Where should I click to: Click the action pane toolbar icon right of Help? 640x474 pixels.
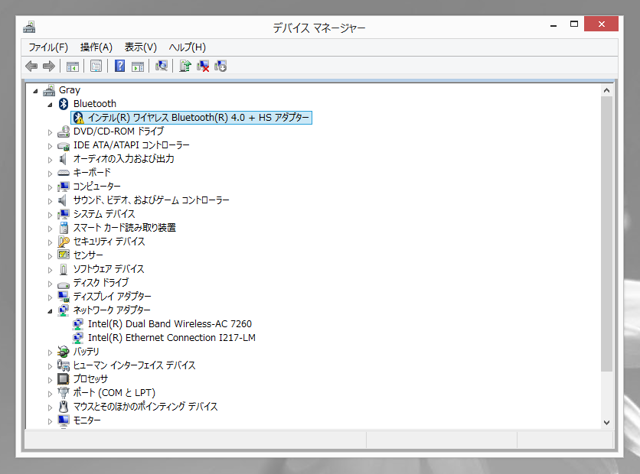pyautogui.click(x=138, y=66)
